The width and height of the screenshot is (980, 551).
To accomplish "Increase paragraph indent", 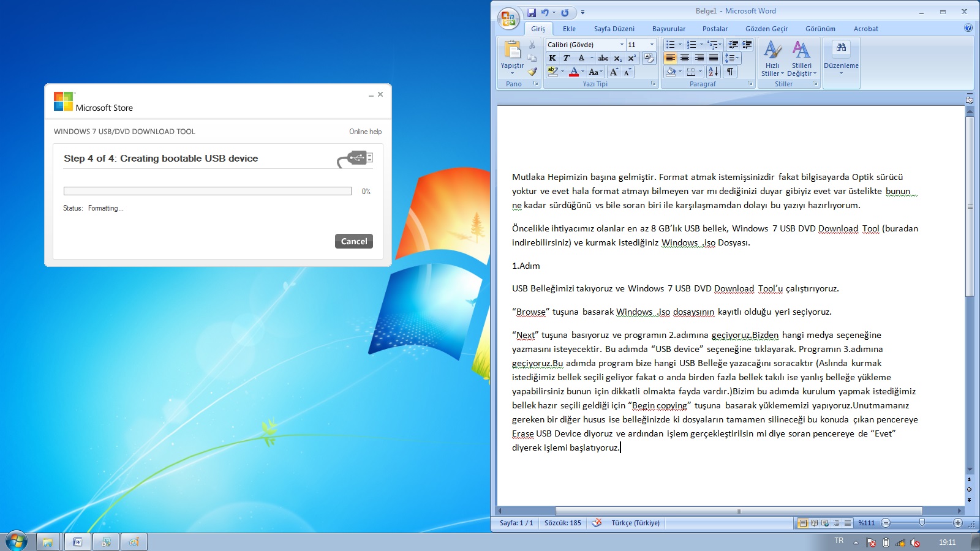I will (747, 45).
